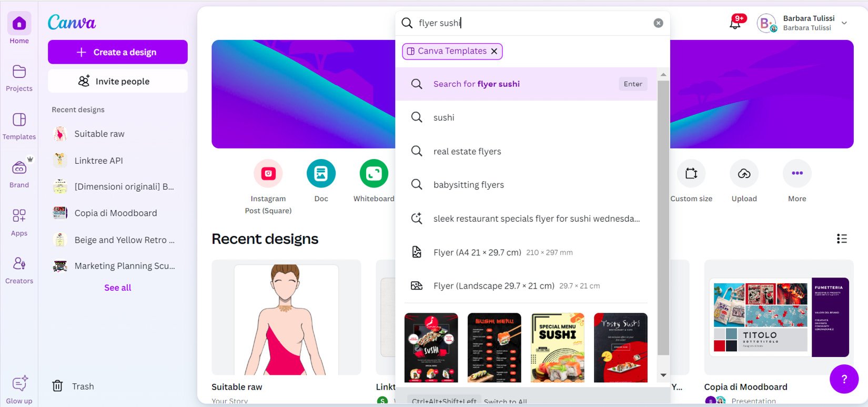Open the Sushi Menu dark template thumbnail
This screenshot has width=868, height=407.
click(494, 348)
